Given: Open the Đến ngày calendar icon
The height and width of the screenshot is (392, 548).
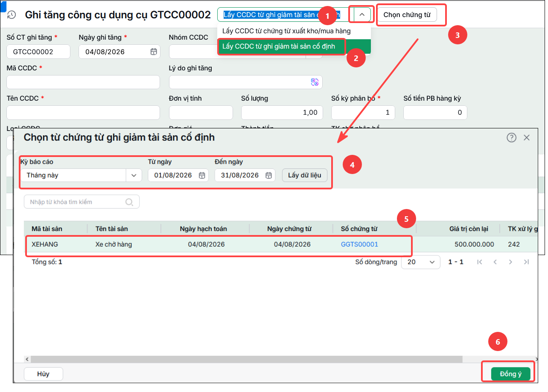Looking at the screenshot, I should point(269,175).
